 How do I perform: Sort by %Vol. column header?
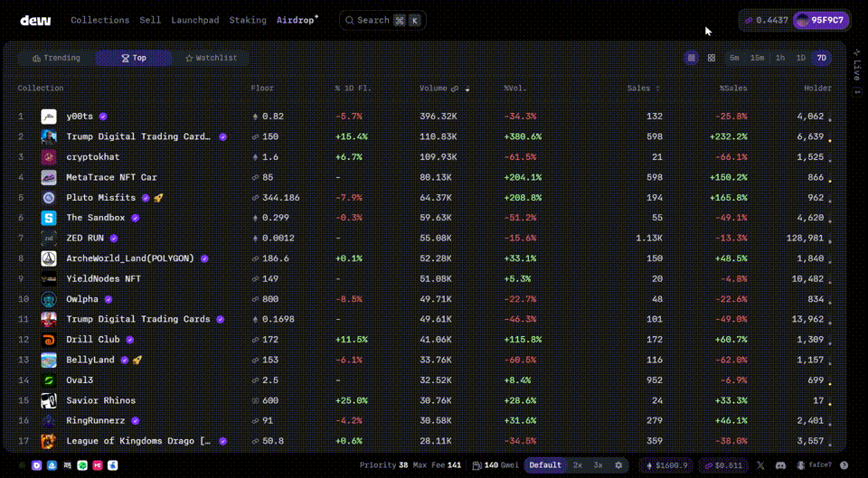pos(515,88)
